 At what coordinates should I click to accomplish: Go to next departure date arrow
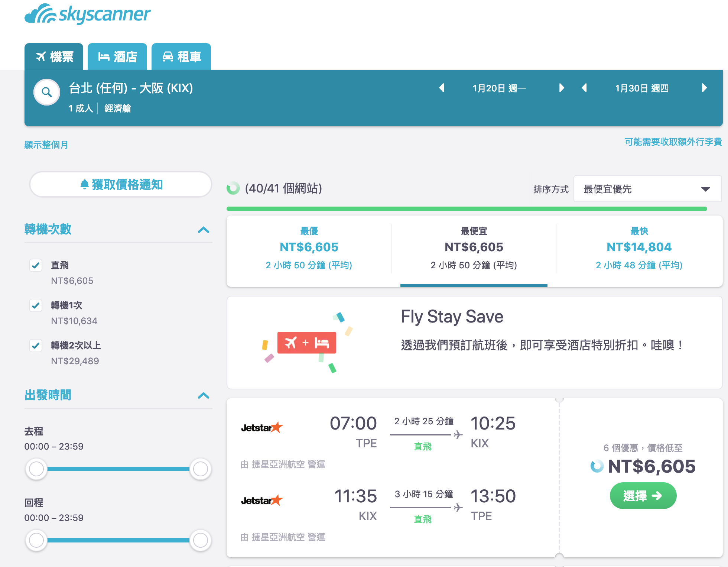(562, 88)
